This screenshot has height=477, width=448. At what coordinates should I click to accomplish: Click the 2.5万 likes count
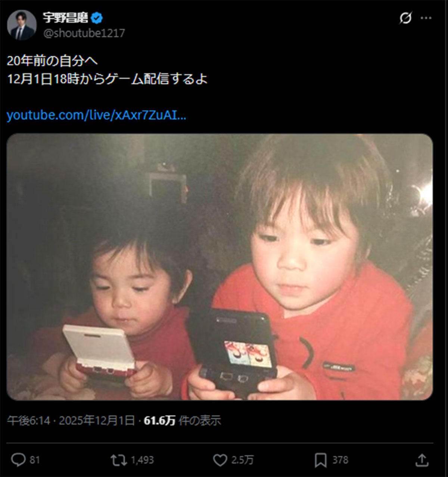pos(242,460)
